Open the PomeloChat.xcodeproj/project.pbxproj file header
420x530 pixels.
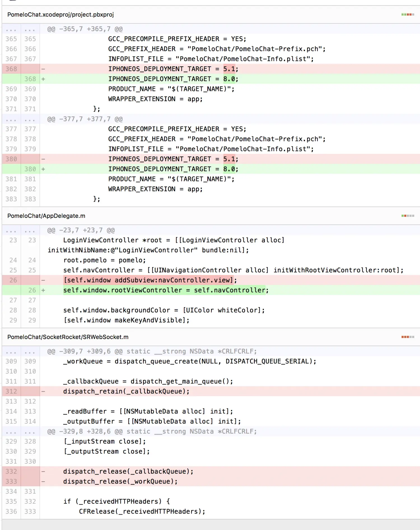click(x=60, y=15)
